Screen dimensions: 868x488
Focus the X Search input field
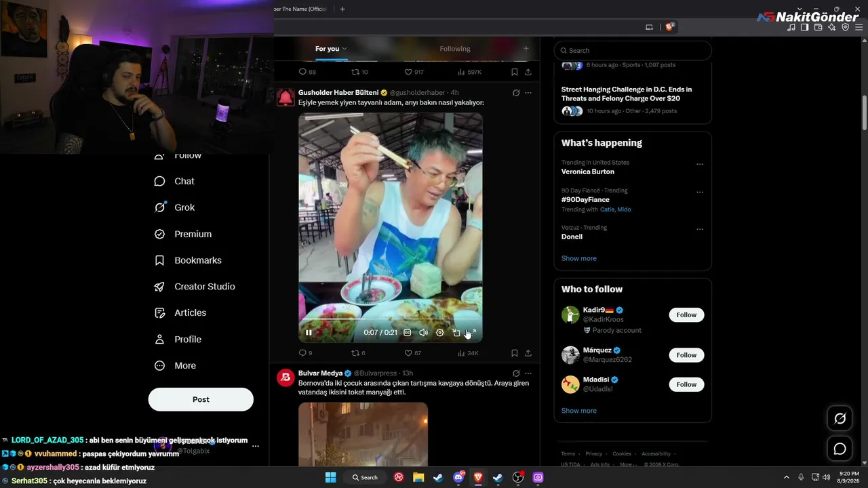point(633,50)
